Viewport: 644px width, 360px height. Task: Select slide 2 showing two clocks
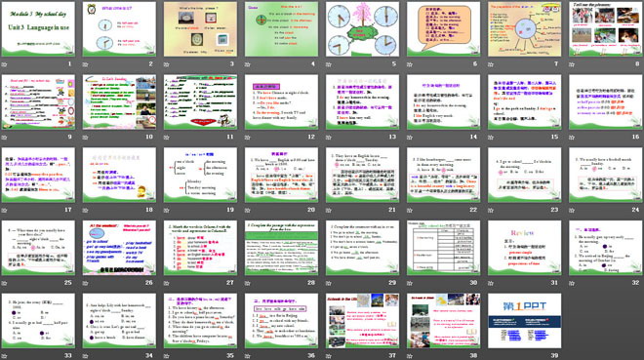(x=119, y=29)
